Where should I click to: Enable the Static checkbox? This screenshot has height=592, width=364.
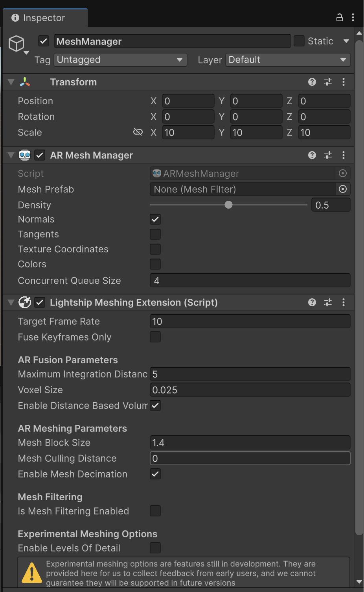pyautogui.click(x=299, y=41)
